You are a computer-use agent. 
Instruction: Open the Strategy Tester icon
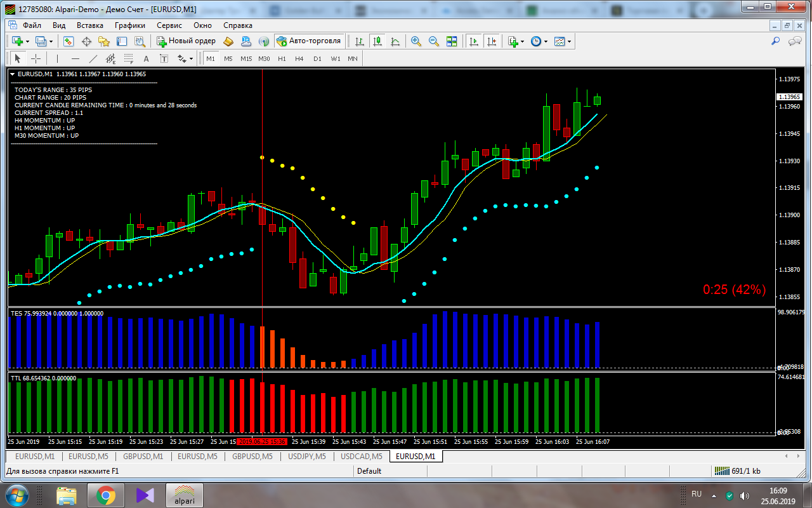click(x=140, y=41)
